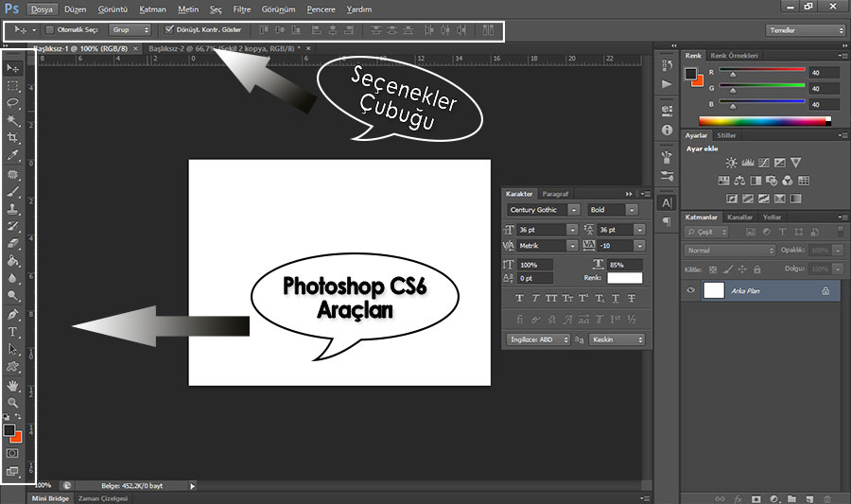
Task: Toggle Strikethrough in Karakter panel
Action: pyautogui.click(x=632, y=299)
